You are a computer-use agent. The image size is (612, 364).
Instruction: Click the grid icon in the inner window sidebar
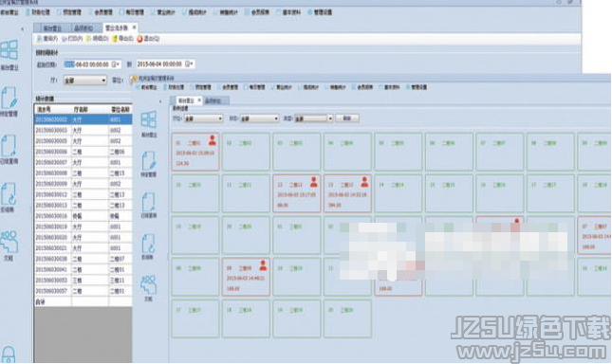tap(149, 119)
